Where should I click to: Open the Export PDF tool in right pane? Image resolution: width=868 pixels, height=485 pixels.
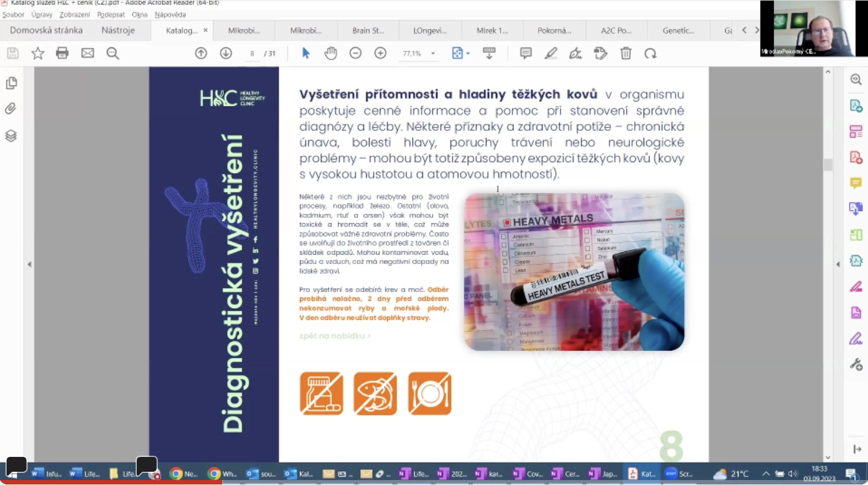856,106
